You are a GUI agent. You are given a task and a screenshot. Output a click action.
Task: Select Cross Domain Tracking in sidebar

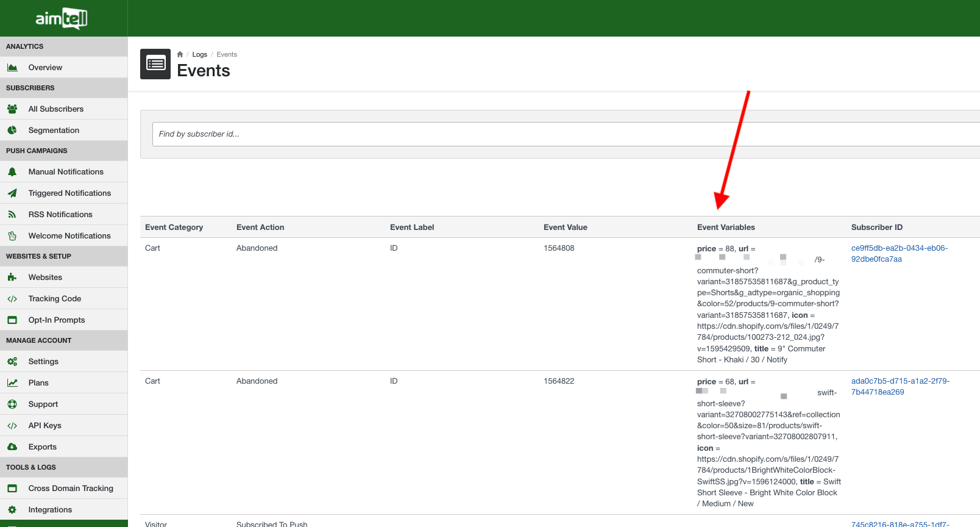point(71,489)
